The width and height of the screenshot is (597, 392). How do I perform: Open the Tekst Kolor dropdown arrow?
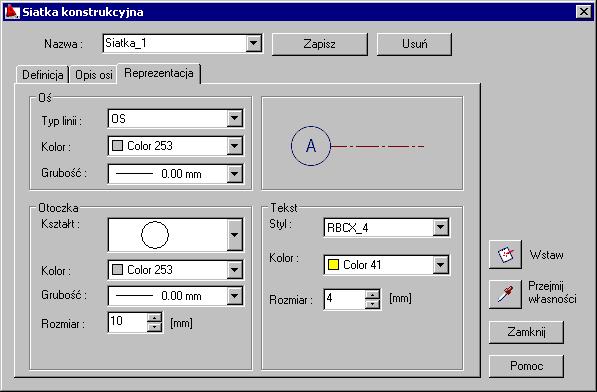441,265
